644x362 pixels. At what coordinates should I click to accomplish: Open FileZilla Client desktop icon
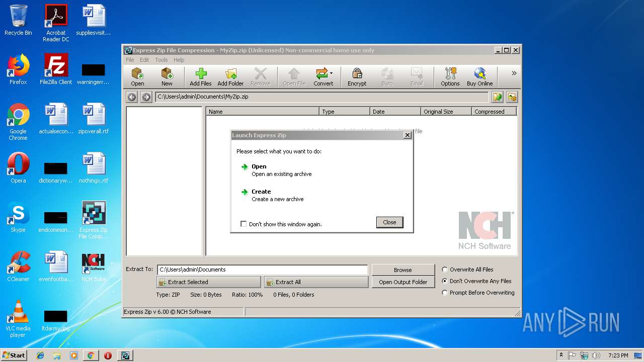(56, 69)
